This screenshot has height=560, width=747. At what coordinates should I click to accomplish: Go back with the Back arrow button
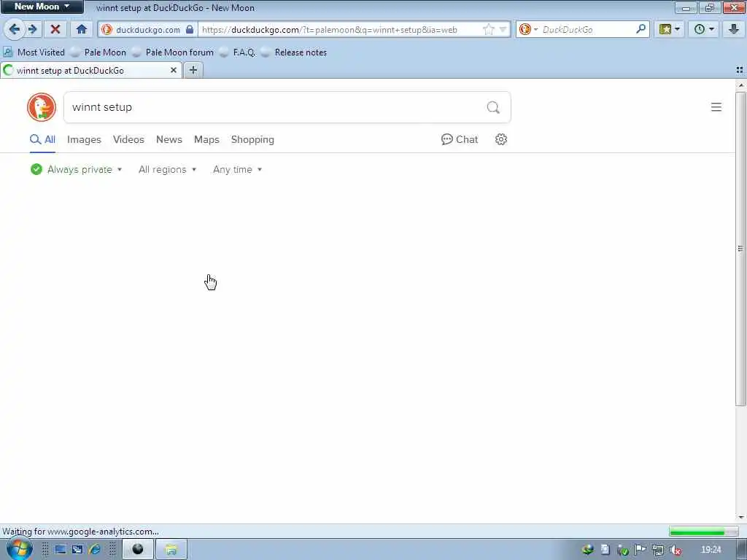click(x=15, y=29)
